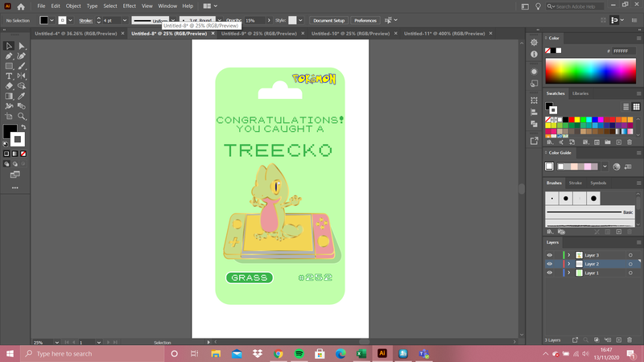Open the Window menu
Screen dimensions: 644x362
click(167, 6)
